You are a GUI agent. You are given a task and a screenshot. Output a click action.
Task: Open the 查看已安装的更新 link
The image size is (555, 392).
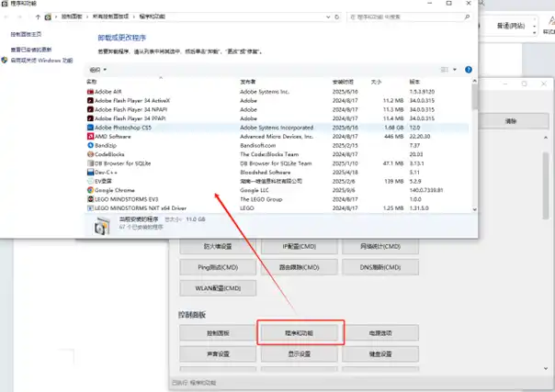click(x=31, y=50)
